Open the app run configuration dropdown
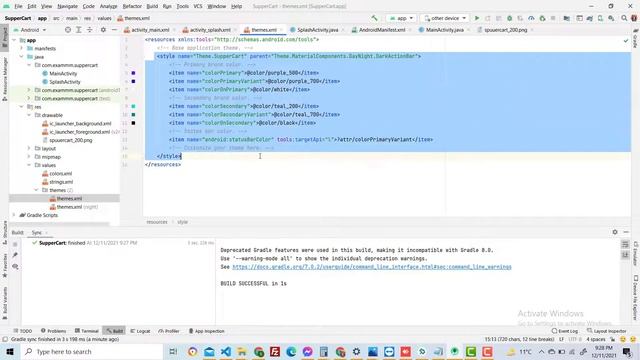This screenshot has height=360, width=640. 401,18
